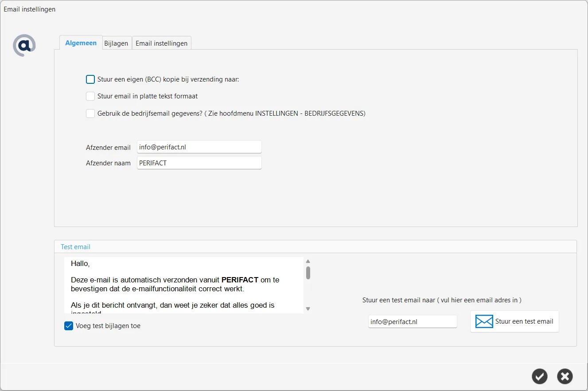Enable BCC copy on sending checkbox
Image resolution: width=588 pixels, height=391 pixels.
click(x=90, y=79)
